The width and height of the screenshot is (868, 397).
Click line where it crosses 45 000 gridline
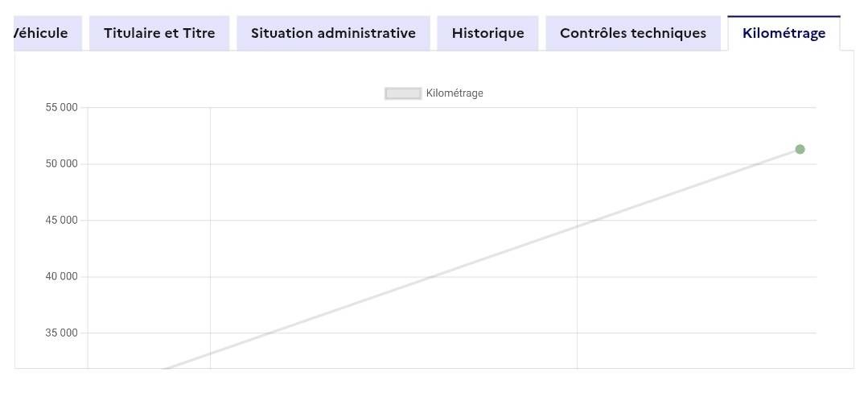pyautogui.click(x=590, y=221)
